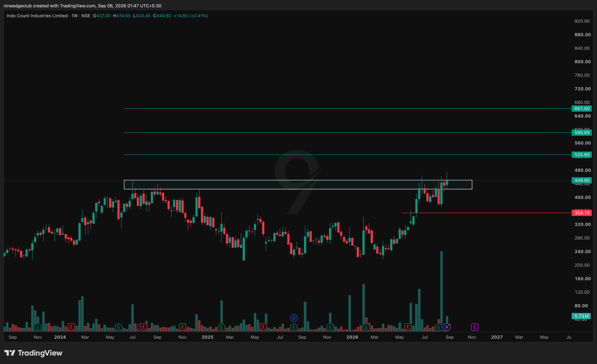Click the red earnings marker near Jul 2024
Viewport: 597px width, 364px height.
(x=143, y=327)
